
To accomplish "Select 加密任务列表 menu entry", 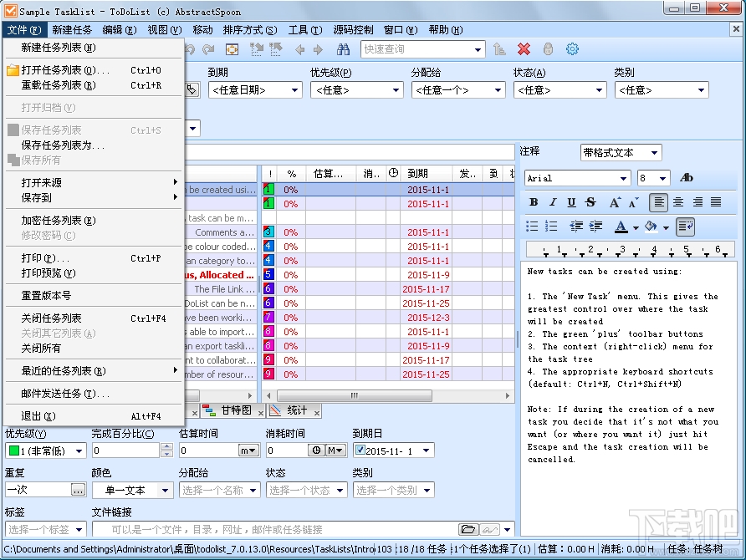I will (94, 221).
